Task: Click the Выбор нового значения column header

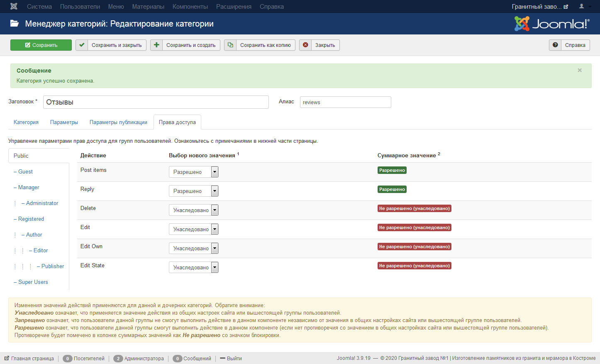Action: 204,155
